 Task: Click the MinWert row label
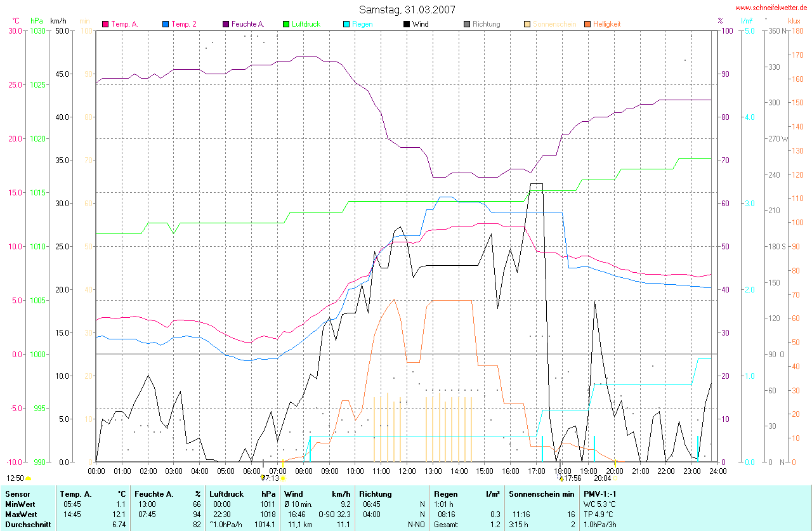(x=20, y=504)
